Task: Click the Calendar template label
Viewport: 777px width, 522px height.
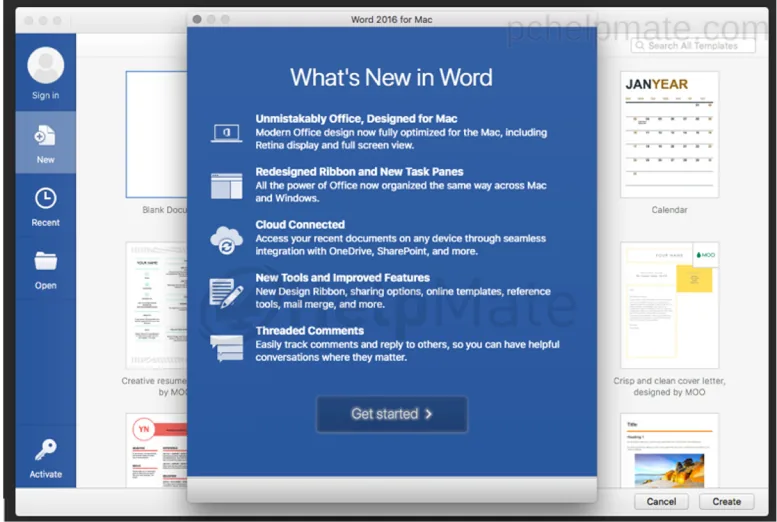Action: tap(669, 210)
